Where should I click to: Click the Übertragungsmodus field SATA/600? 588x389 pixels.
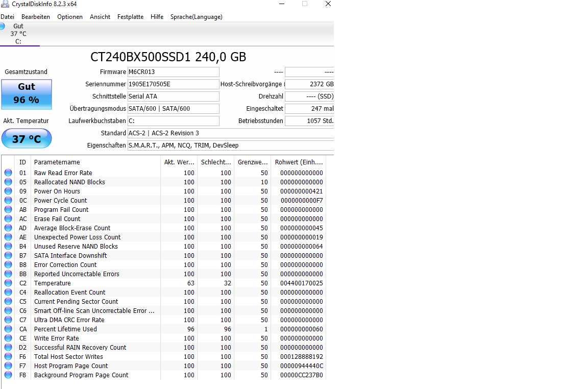click(173, 109)
